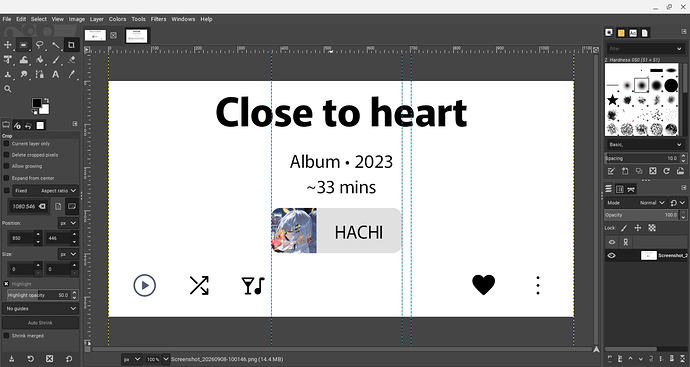The width and height of the screenshot is (690, 367).
Task: Click the Position X field showing 850
Action: [x=22, y=238]
